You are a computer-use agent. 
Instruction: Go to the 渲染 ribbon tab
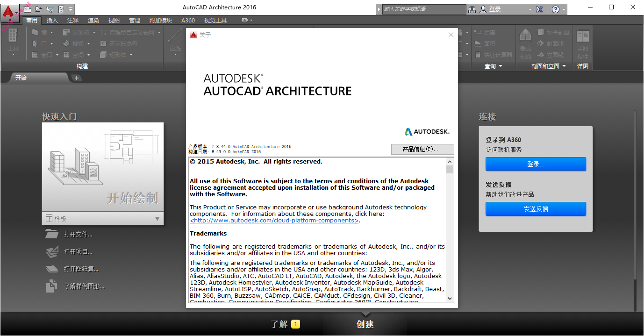pyautogui.click(x=93, y=20)
